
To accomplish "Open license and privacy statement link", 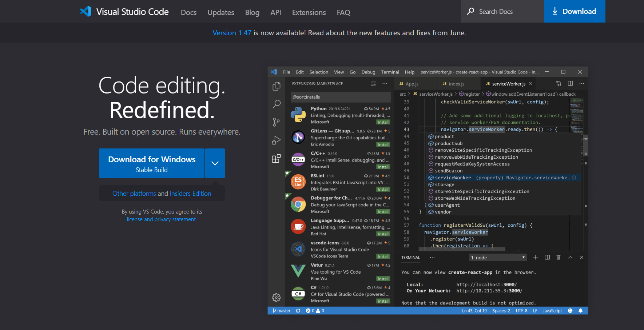I will 162,219.
